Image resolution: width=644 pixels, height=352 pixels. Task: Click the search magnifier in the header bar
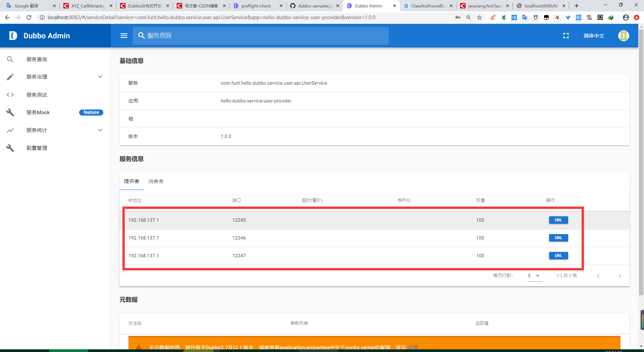point(141,36)
